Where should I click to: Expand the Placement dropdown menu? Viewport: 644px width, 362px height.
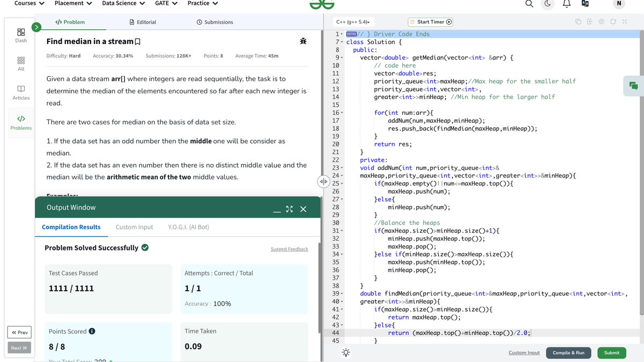(x=73, y=3)
